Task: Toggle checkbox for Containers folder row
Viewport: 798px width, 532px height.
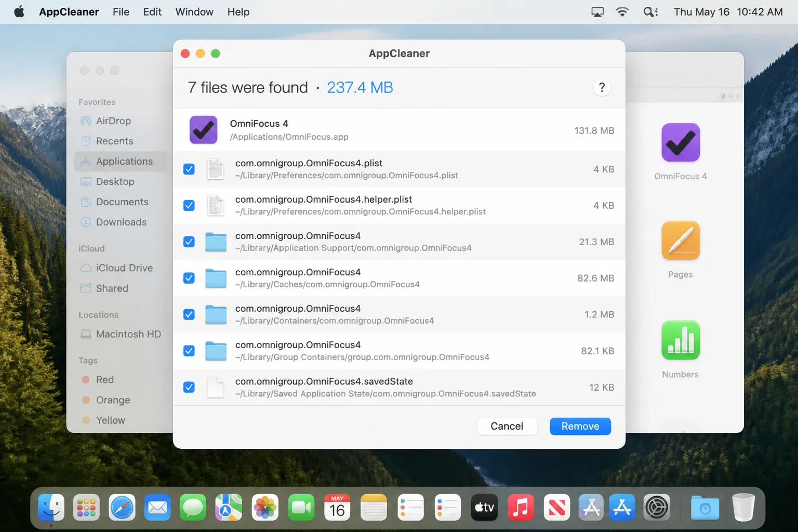Action: [x=189, y=315]
